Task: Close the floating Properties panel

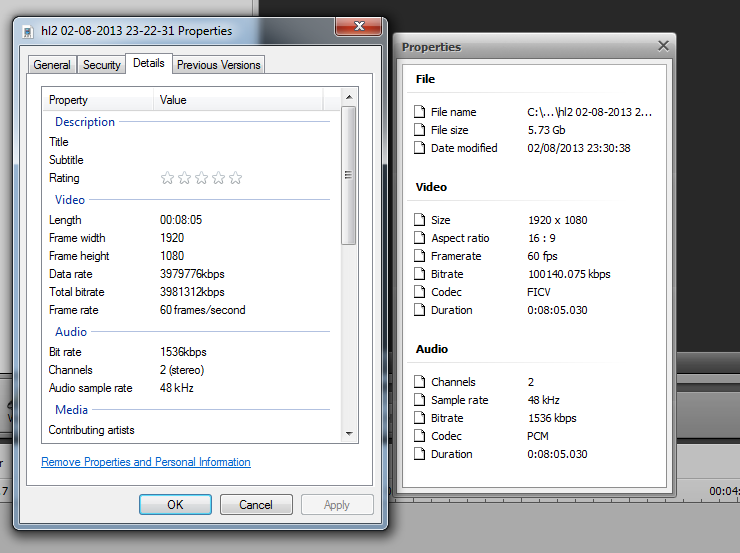Action: 663,46
